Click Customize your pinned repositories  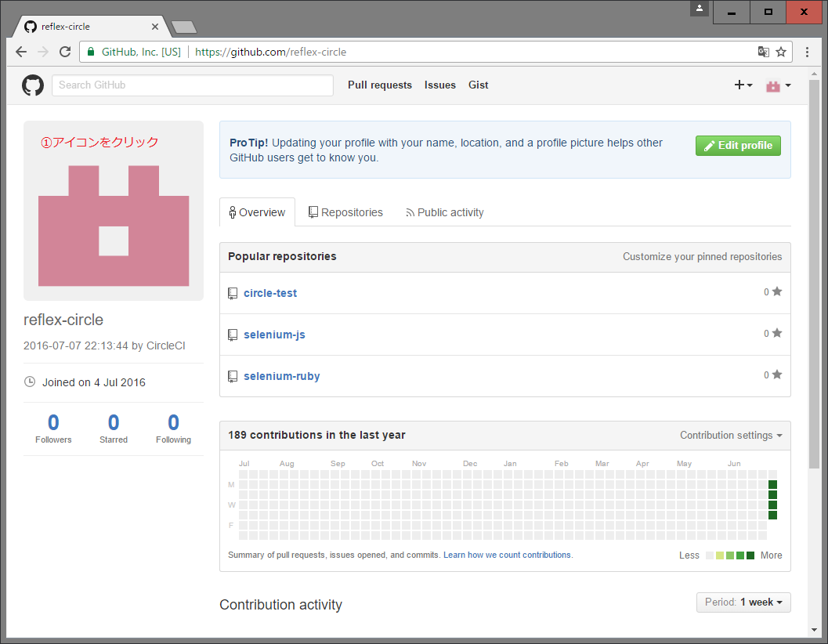tap(703, 257)
